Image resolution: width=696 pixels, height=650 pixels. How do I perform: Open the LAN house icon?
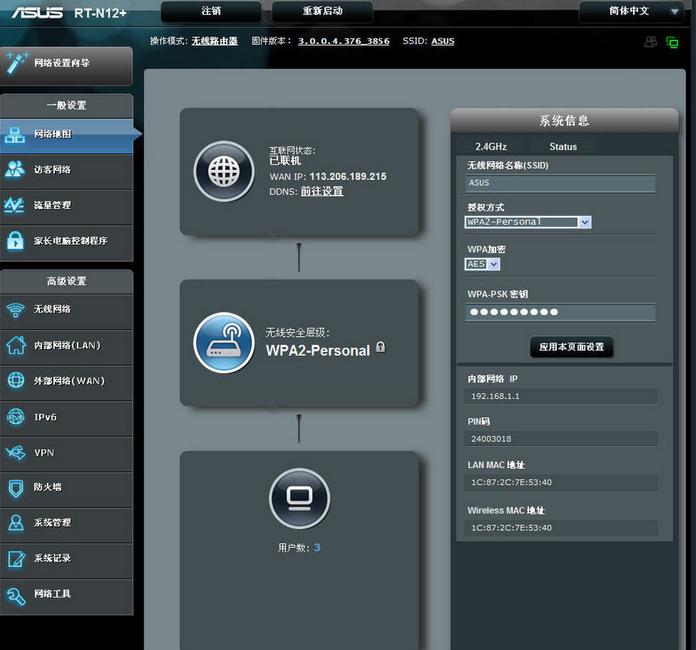(16, 345)
